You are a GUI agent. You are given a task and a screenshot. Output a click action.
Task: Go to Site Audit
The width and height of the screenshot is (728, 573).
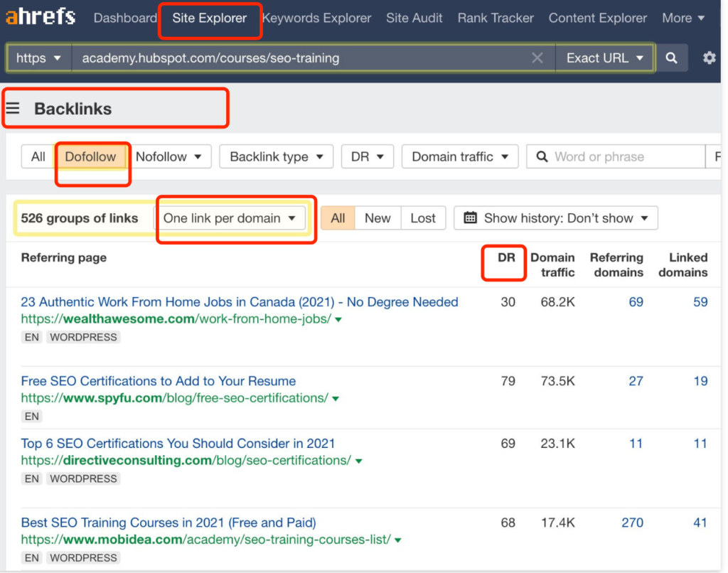[x=414, y=18]
